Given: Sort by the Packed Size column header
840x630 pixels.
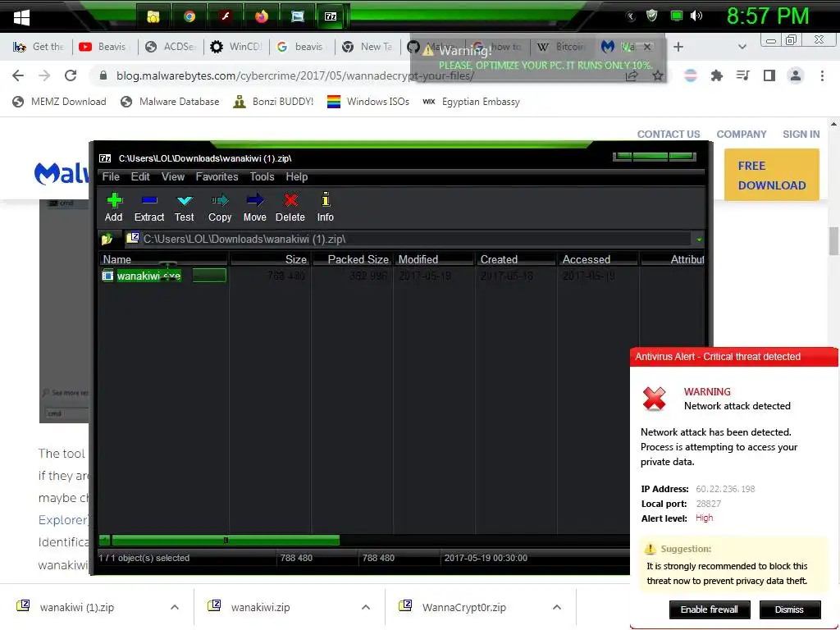Looking at the screenshot, I should 352,259.
